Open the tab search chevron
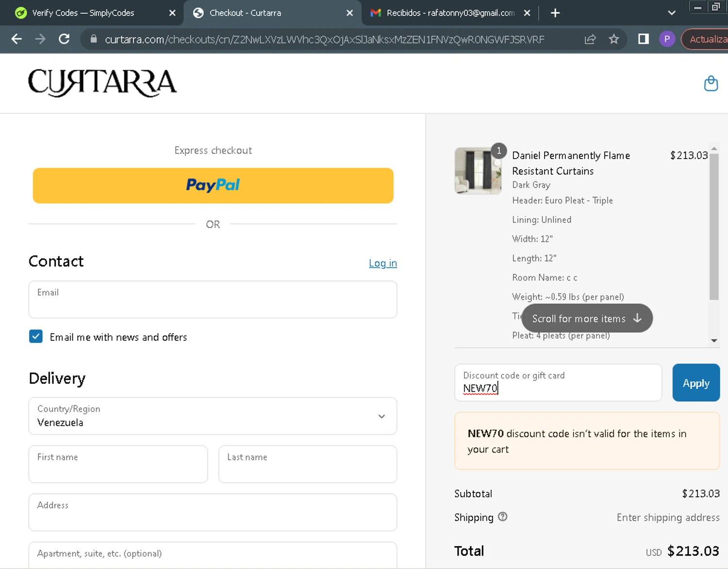 click(672, 13)
